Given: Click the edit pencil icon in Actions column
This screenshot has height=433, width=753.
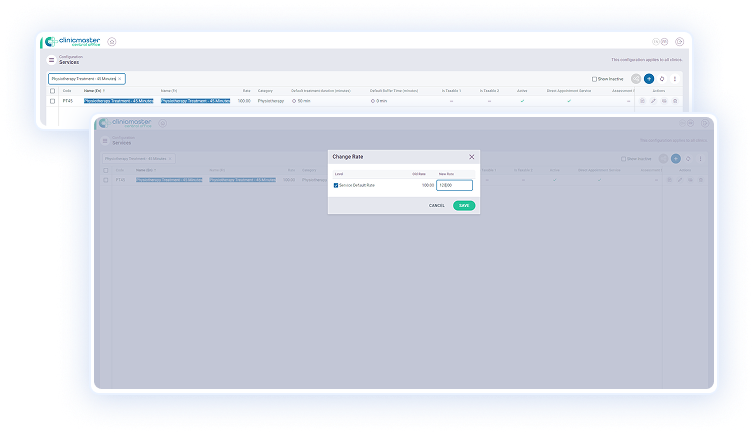Looking at the screenshot, I should click(653, 101).
